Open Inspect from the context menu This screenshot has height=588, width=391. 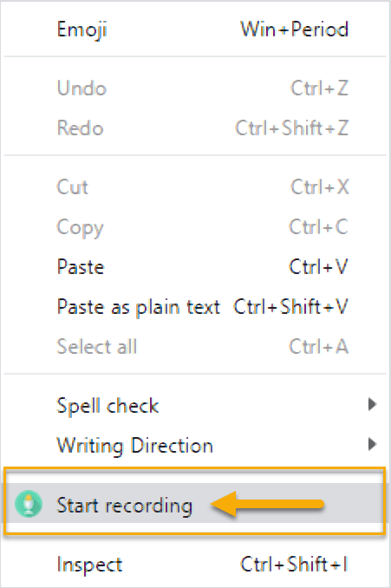(x=195, y=564)
